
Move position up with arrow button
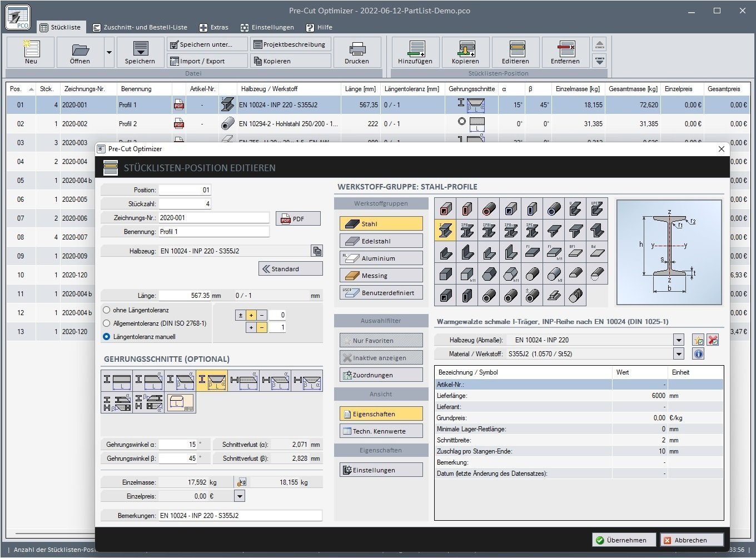(599, 45)
